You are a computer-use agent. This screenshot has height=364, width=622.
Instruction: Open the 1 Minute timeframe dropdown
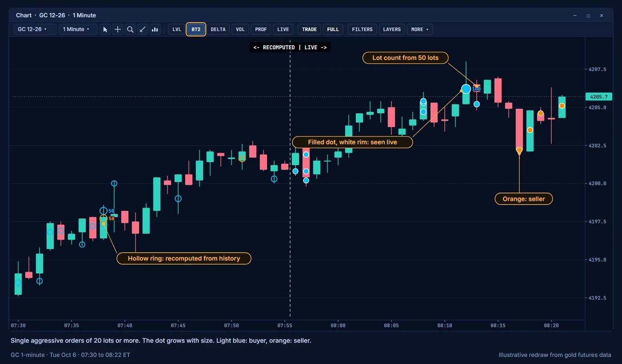pos(78,29)
